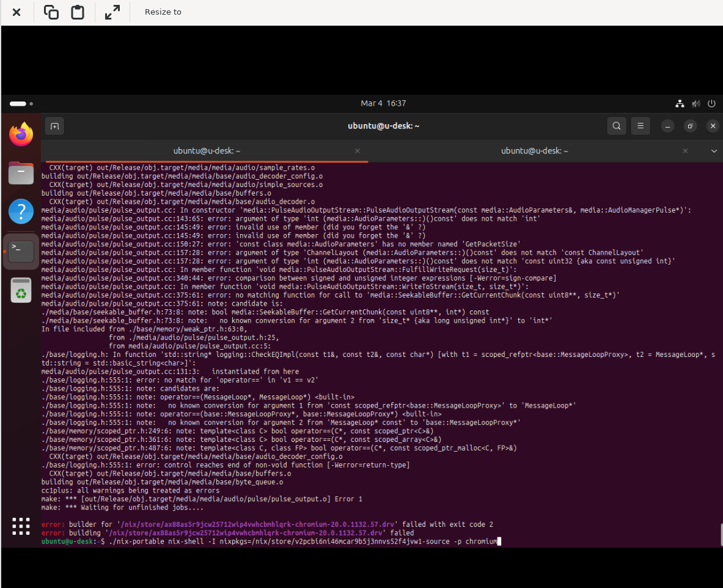Click the muted volume icon
Viewport: 723px width, 588px height.
click(695, 104)
